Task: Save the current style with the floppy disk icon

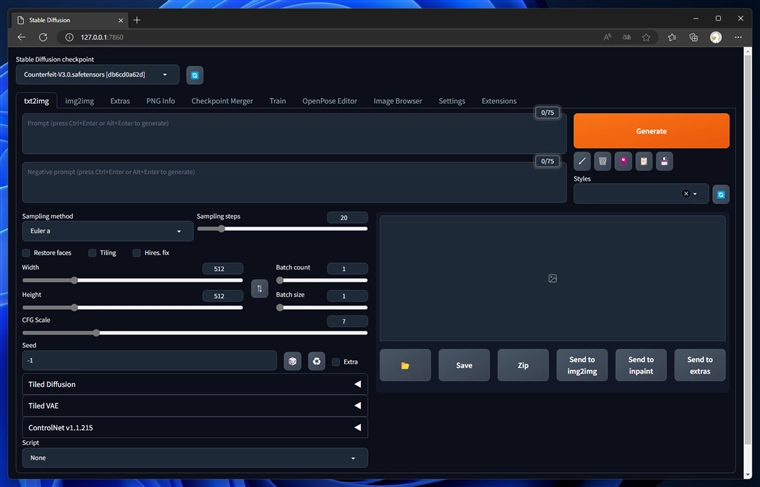Action: click(664, 161)
